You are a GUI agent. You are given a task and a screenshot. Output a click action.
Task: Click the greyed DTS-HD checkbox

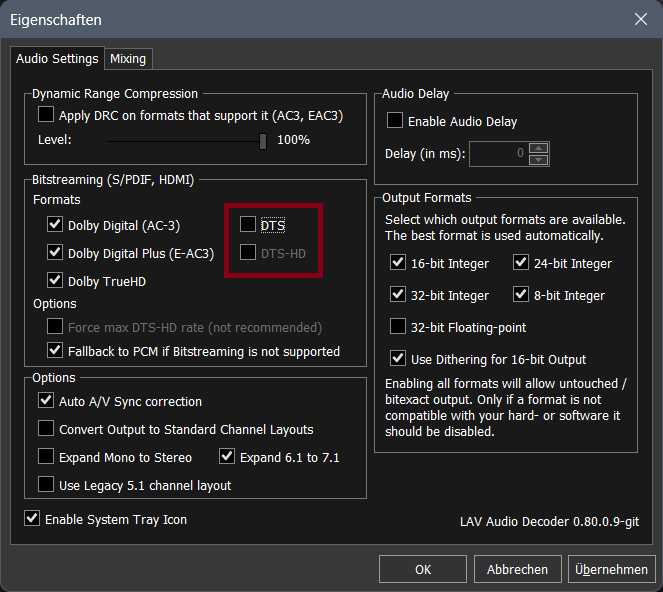click(x=248, y=252)
